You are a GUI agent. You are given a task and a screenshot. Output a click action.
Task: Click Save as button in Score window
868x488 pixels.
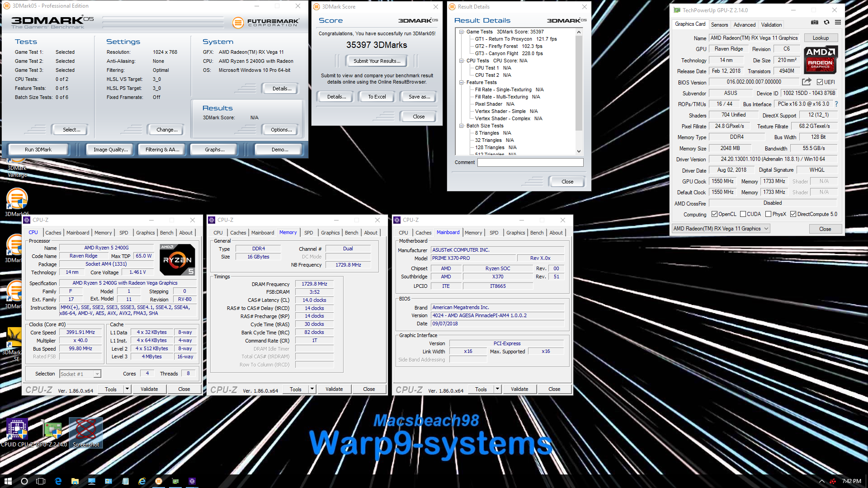click(419, 97)
